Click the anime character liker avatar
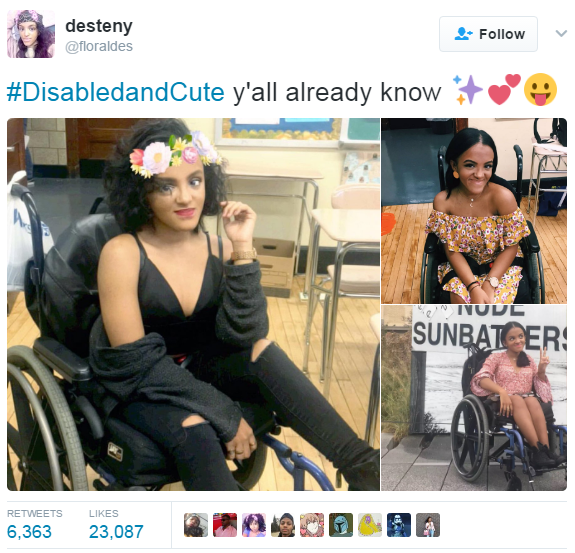 [x=312, y=525]
